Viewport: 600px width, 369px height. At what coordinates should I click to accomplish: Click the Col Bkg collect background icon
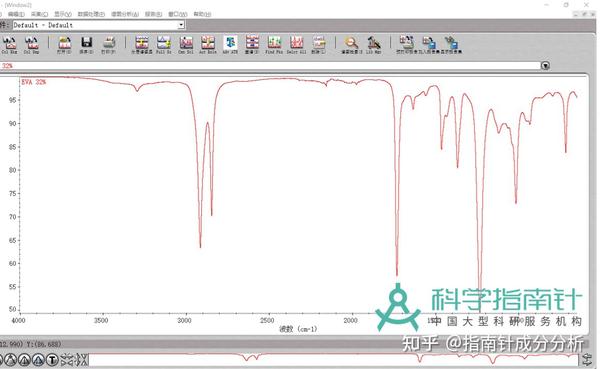click(9, 45)
